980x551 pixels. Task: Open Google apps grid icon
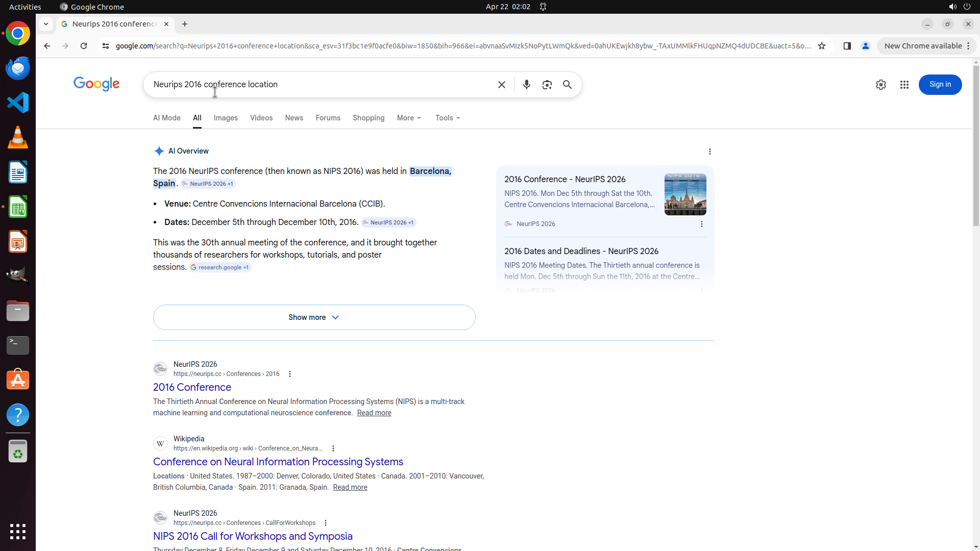[904, 85]
